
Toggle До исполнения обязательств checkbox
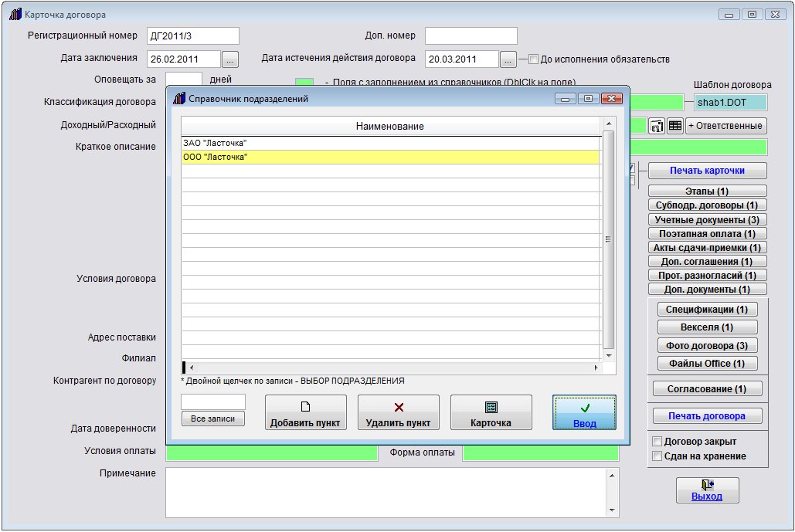pos(533,59)
